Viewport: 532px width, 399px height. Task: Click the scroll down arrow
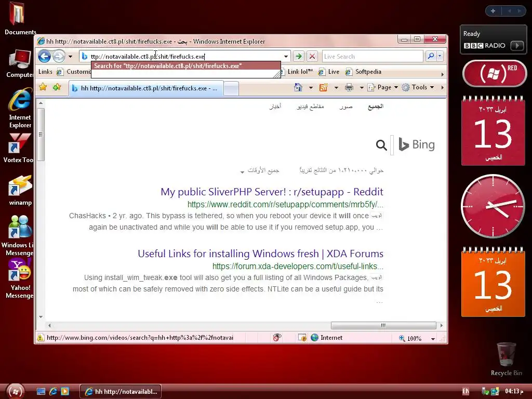click(41, 317)
